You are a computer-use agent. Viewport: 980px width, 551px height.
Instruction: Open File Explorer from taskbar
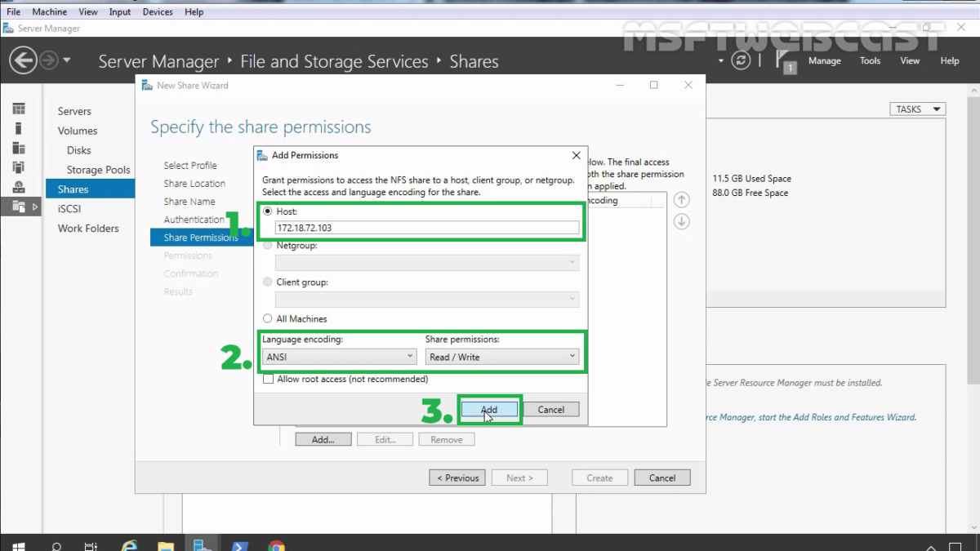click(166, 546)
